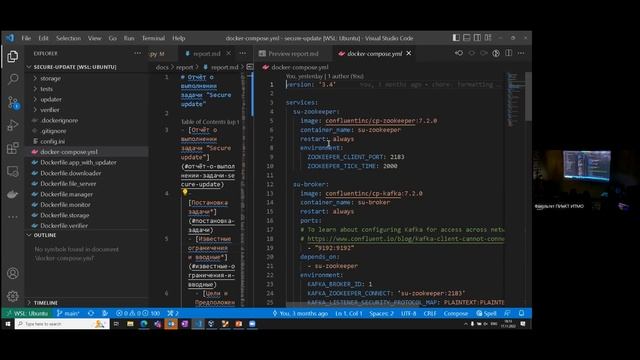640x360 pixels.
Task: Open the Manage gear icon
Action: (x=13, y=296)
